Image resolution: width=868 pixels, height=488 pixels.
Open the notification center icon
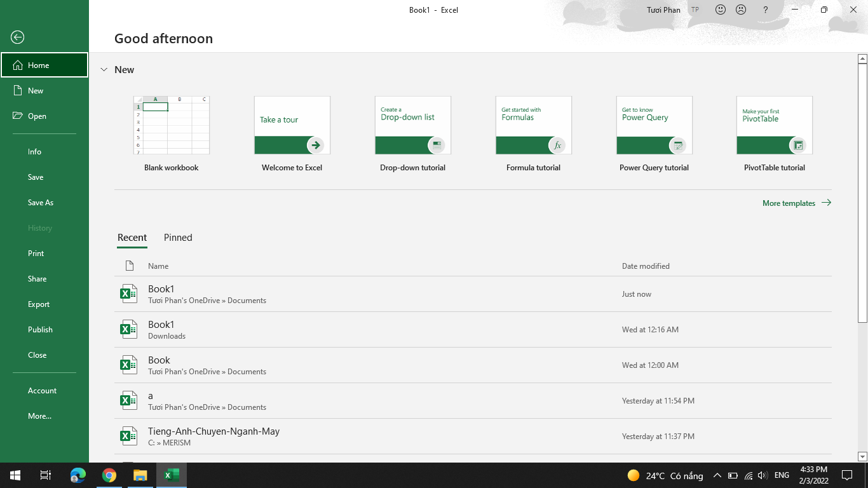pos(846,475)
